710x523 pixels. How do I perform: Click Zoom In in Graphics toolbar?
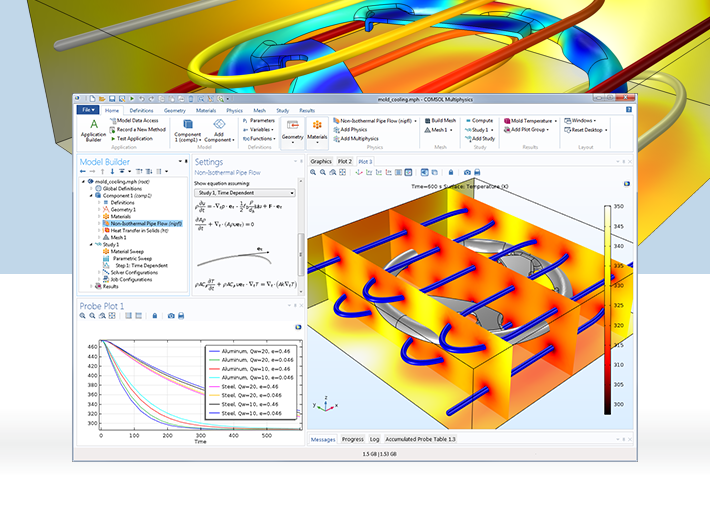point(313,173)
